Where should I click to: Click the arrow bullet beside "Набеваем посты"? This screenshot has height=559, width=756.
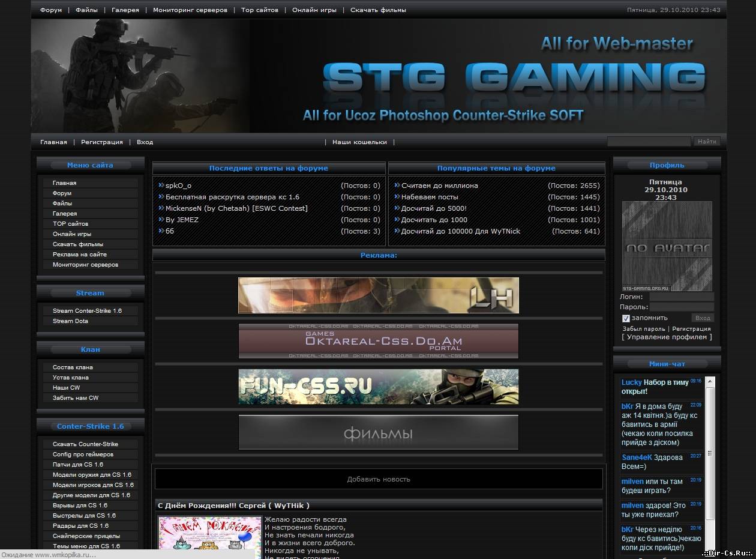396,197
